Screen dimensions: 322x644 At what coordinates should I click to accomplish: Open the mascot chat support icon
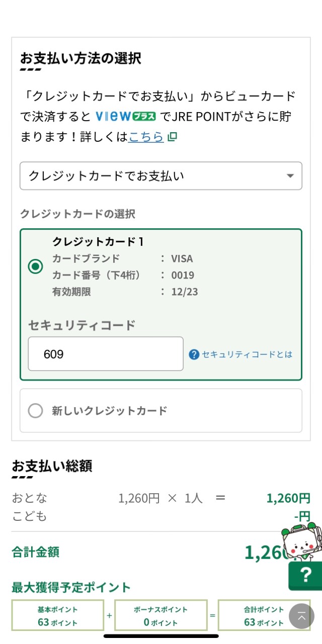pos(299,542)
